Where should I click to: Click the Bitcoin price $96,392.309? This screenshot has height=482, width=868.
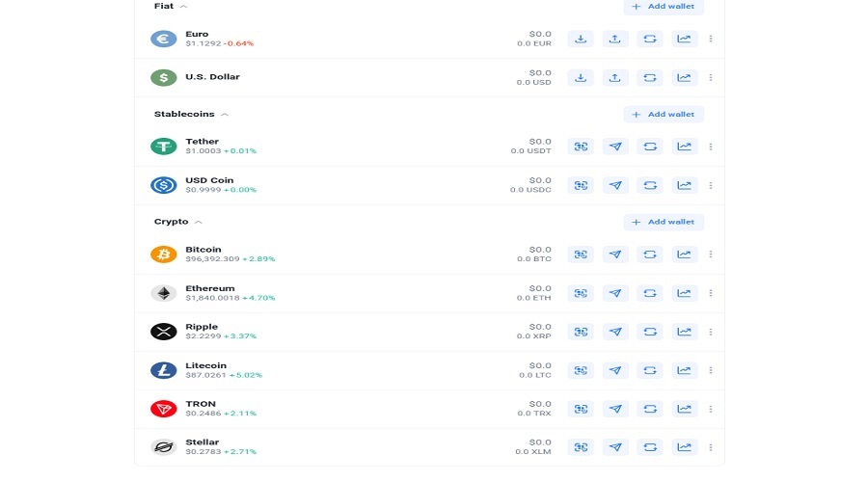[212, 259]
